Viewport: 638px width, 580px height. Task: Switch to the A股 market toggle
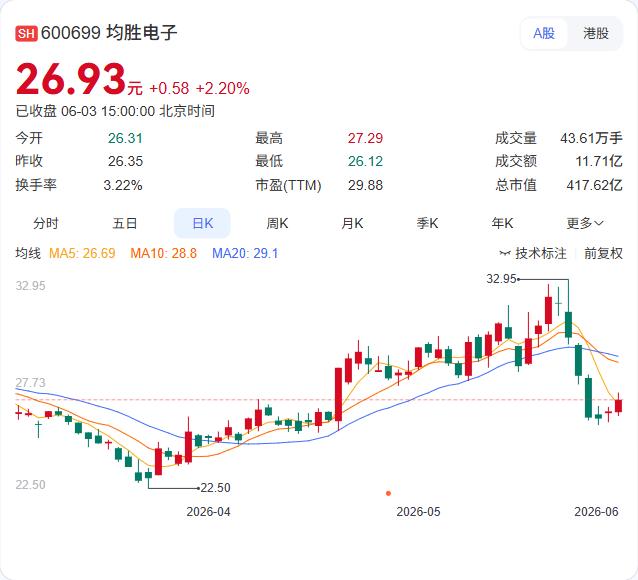coord(544,33)
